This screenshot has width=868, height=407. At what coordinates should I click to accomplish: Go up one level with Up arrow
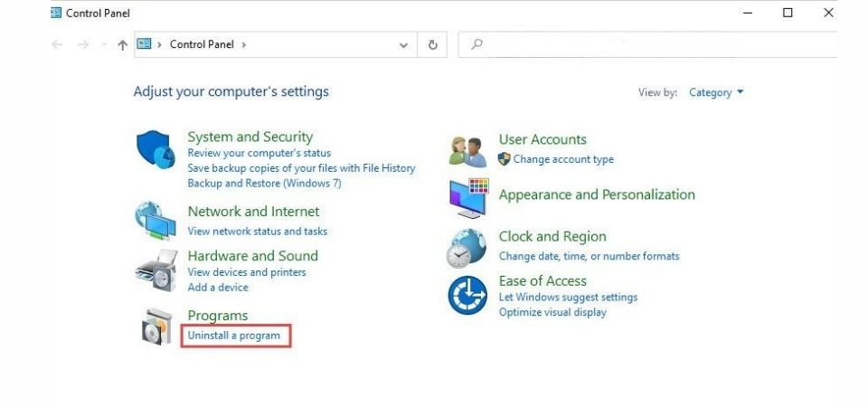click(x=123, y=45)
